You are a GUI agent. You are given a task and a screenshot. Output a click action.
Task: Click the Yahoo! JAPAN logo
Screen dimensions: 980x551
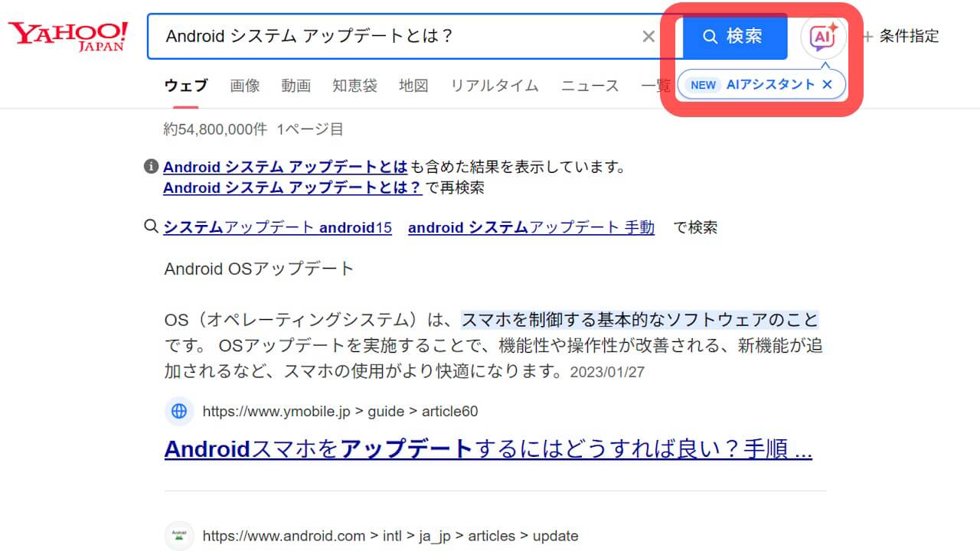(68, 36)
